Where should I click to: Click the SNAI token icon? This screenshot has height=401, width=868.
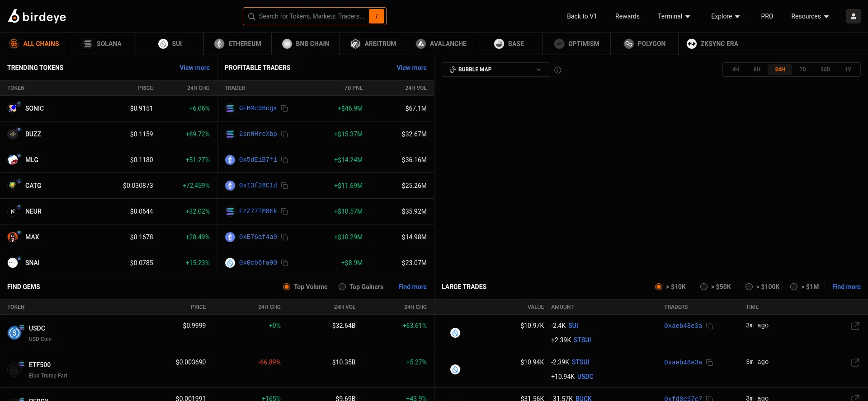(13, 263)
